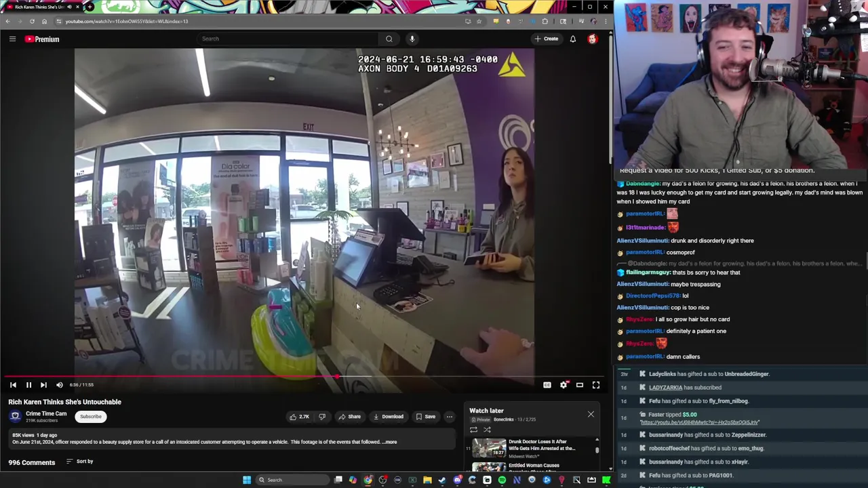Toggle closed captions on the player
The height and width of the screenshot is (488, 868).
click(547, 385)
